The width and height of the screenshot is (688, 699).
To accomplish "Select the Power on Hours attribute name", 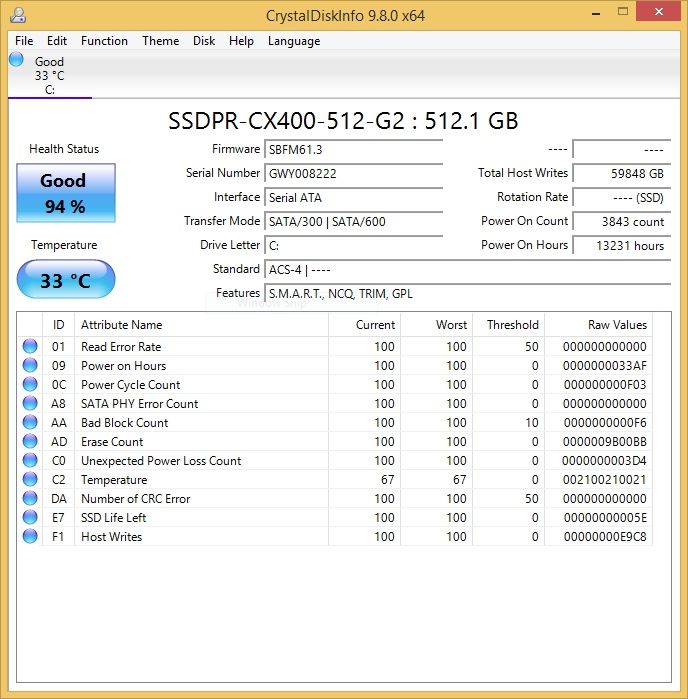I will coord(124,366).
